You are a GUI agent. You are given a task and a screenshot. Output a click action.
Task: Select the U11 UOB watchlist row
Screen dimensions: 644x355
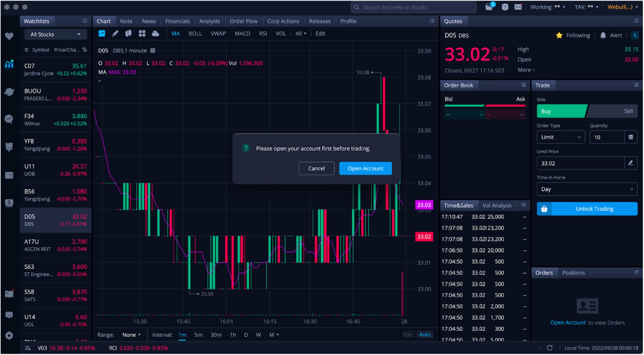pos(55,170)
